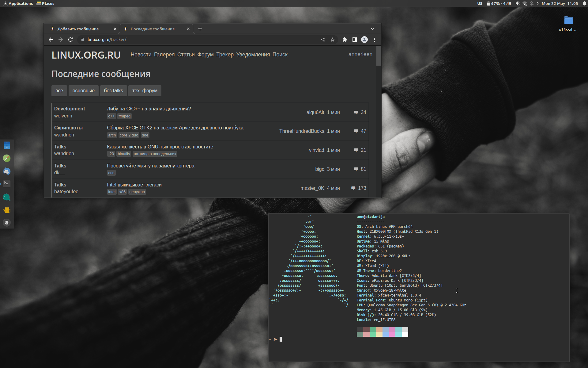Open the browser extensions puzzle icon
The image size is (588, 368).
tap(345, 40)
